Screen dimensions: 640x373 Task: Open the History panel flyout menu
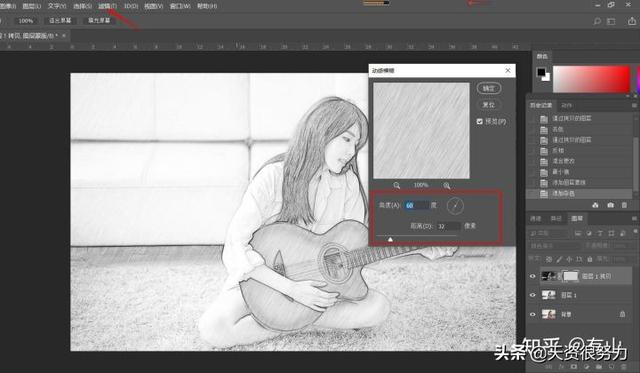point(634,105)
